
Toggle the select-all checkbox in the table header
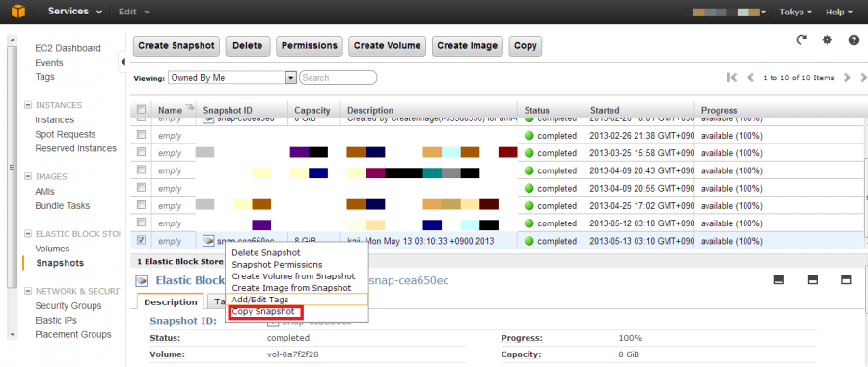click(141, 109)
